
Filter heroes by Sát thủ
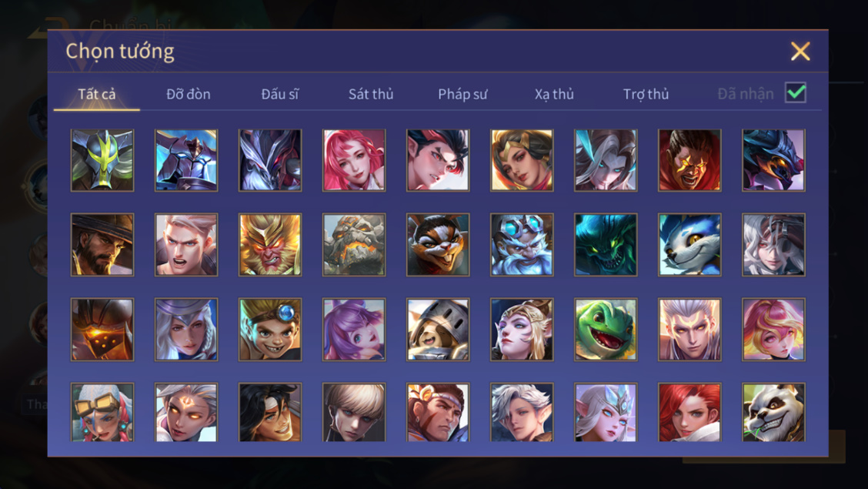pyautogui.click(x=371, y=94)
